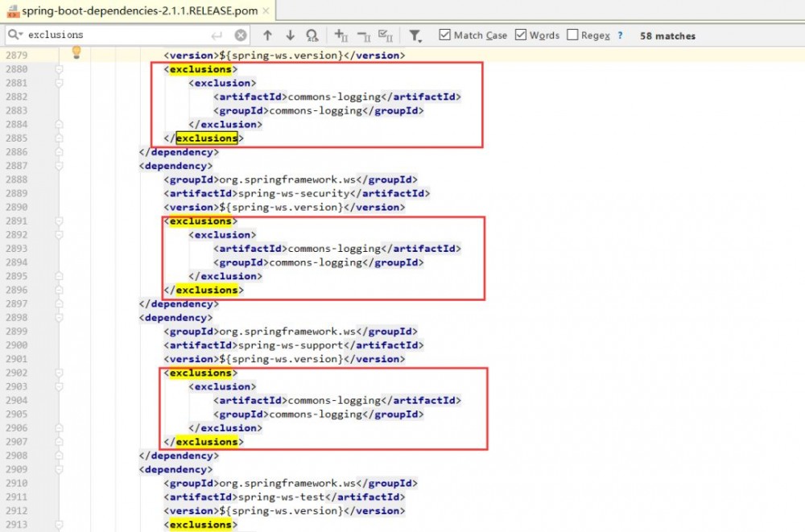805x532 pixels.
Task: Click the intention light bulb at line 2879
Action: (x=76, y=52)
